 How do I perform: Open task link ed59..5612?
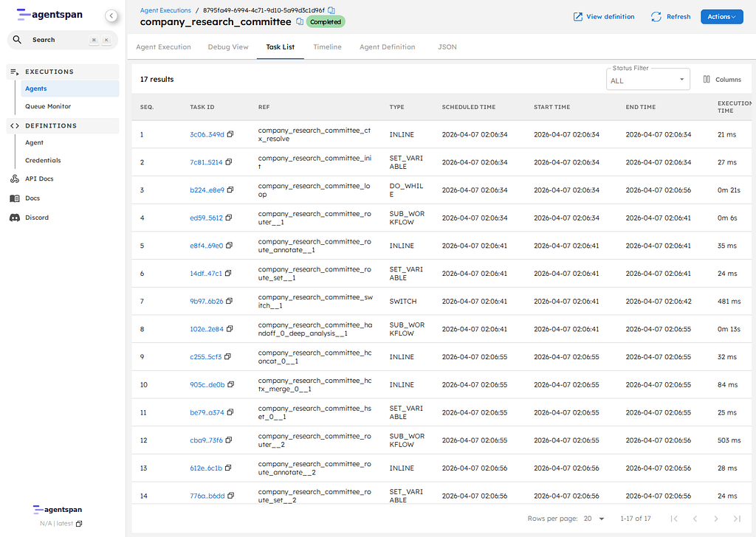[206, 218]
